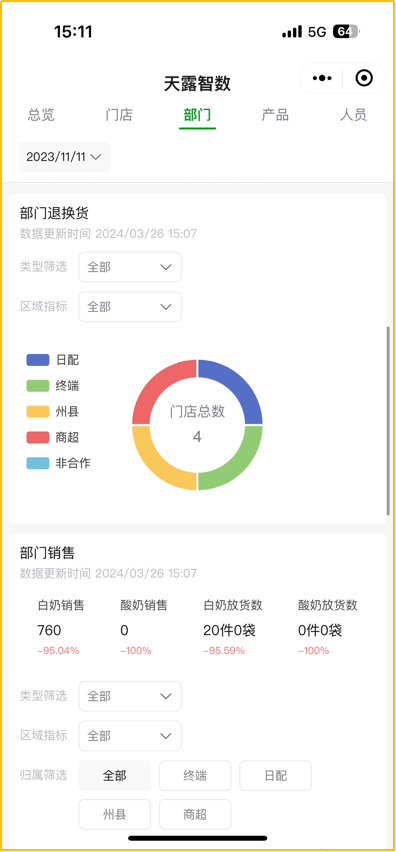
Task: Expand 区域指标 dropdown in 部门退换货 section
Action: tap(130, 306)
